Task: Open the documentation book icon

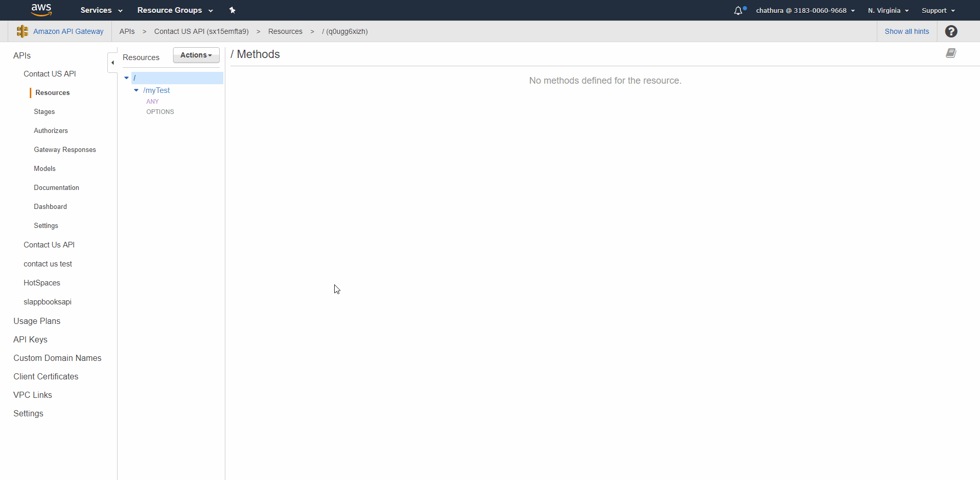Action: coord(951,53)
